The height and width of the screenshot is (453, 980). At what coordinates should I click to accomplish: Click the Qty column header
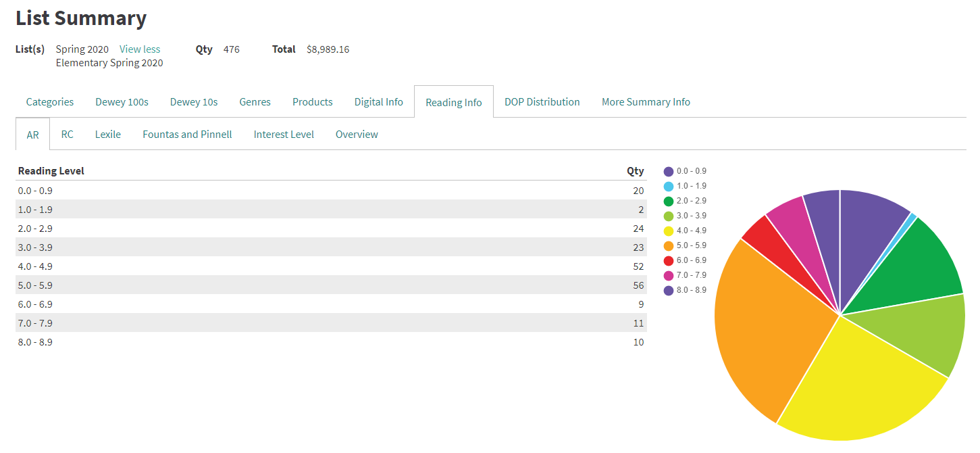coord(636,170)
